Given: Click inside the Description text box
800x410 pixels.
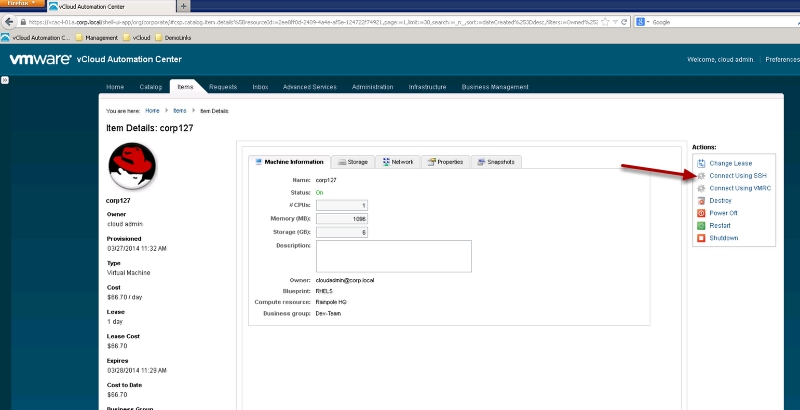Looking at the screenshot, I should coord(394,256).
